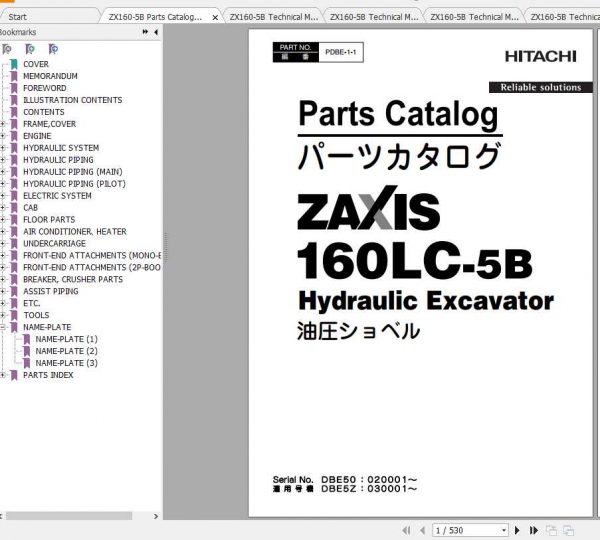The height and width of the screenshot is (540, 600).
Task: Click the PART NO. PDBE-1-1 box
Action: coord(318,52)
